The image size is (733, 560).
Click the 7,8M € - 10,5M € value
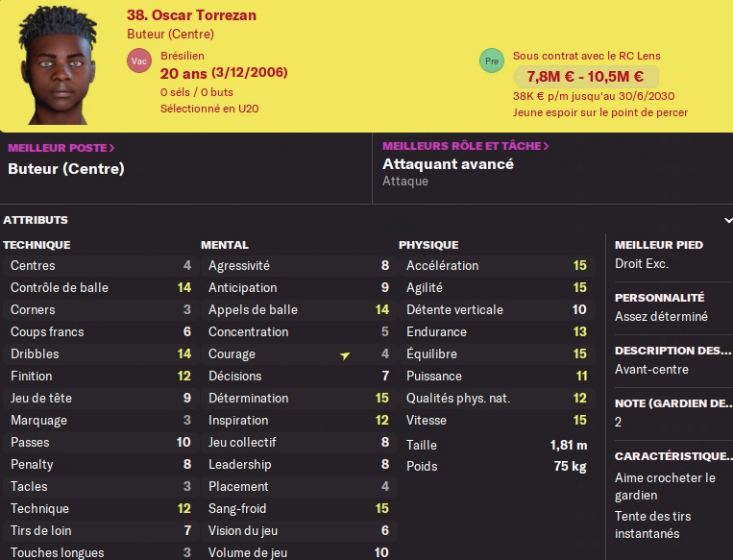click(584, 77)
